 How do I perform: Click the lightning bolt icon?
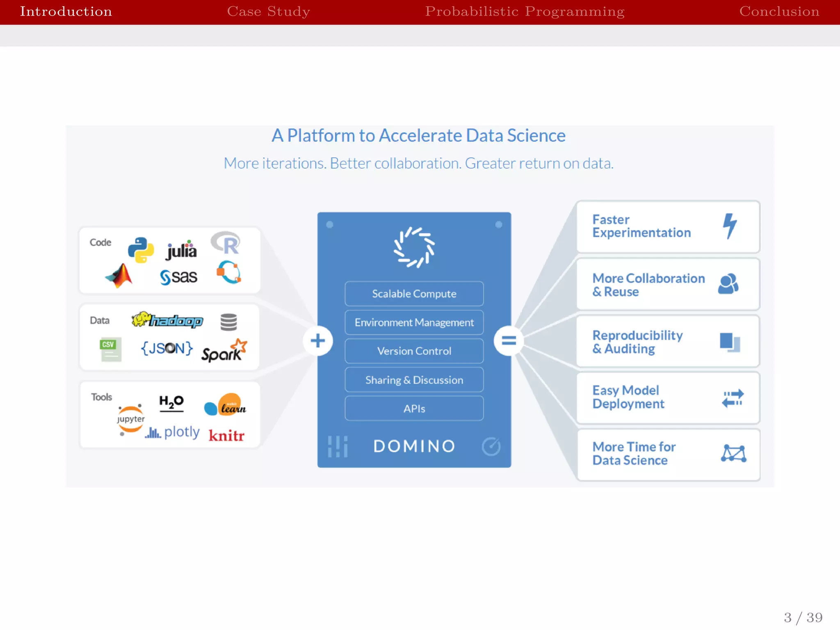[x=730, y=226]
